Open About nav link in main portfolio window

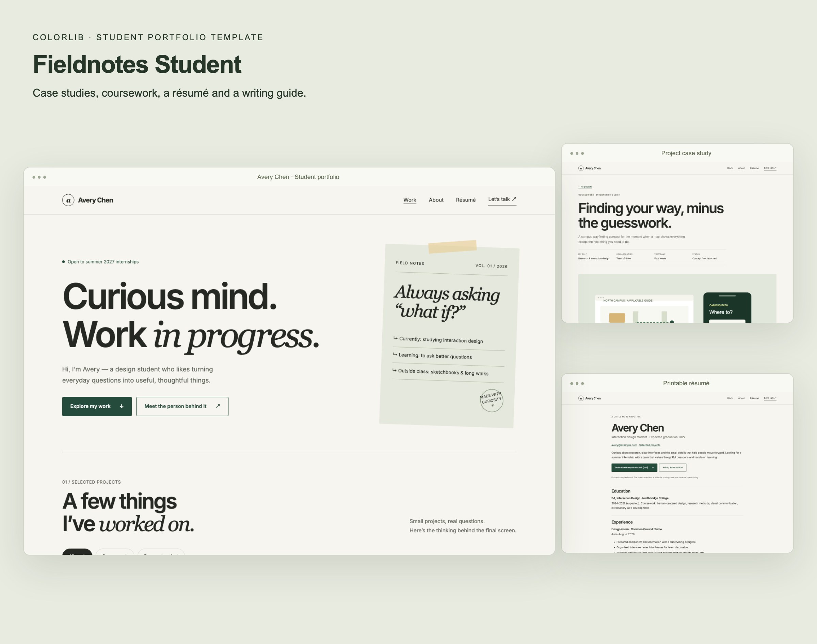point(436,200)
